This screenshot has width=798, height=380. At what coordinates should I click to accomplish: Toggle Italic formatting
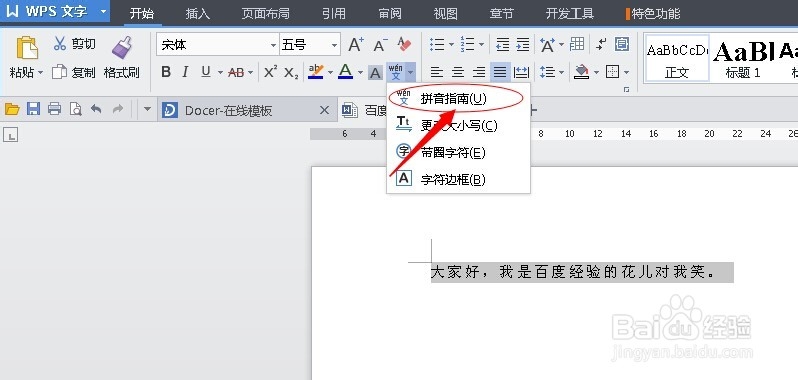pyautogui.click(x=185, y=72)
